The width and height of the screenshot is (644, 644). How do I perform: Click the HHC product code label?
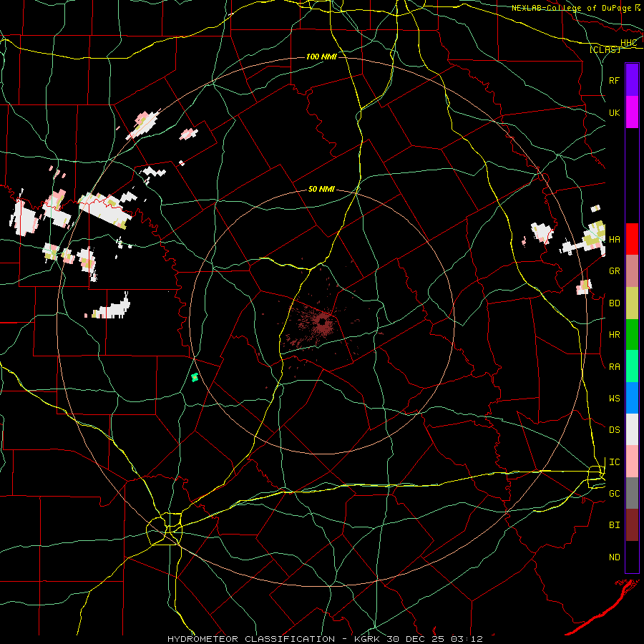[628, 43]
